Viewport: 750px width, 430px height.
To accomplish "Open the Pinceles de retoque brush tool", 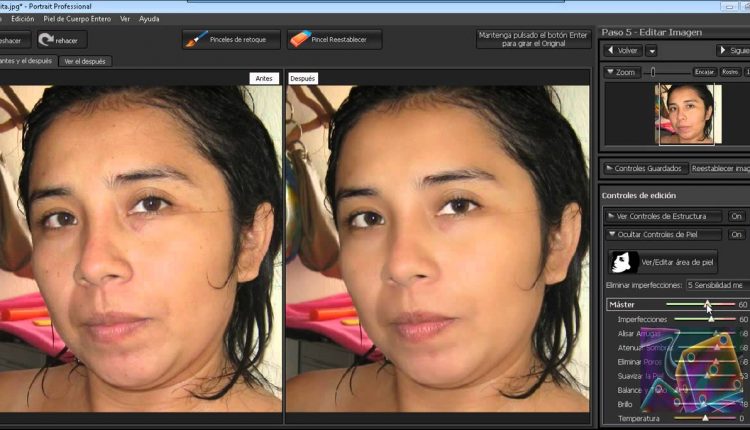I will [232, 39].
